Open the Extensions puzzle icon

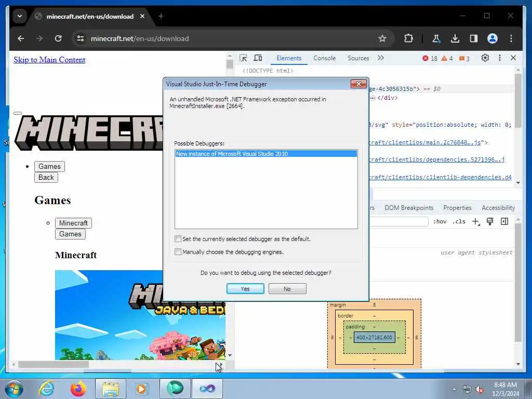[408, 38]
